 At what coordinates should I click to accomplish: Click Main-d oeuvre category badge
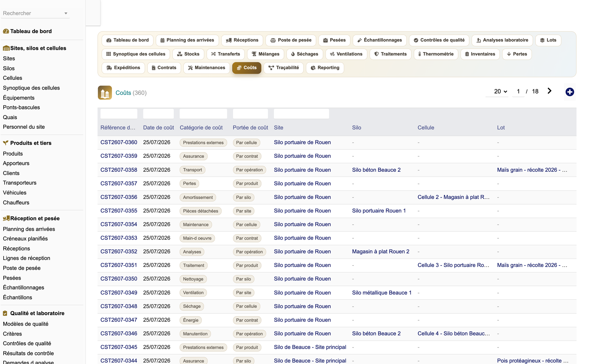pyautogui.click(x=197, y=238)
